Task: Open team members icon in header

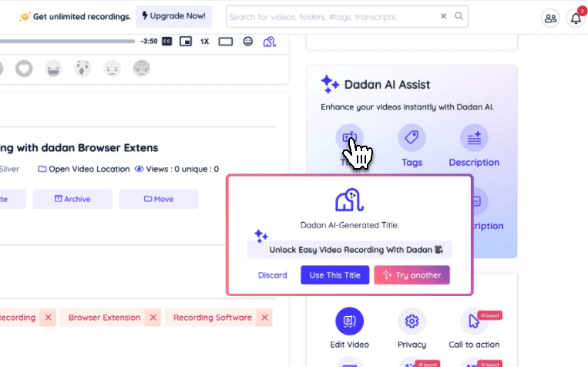Action: (550, 18)
